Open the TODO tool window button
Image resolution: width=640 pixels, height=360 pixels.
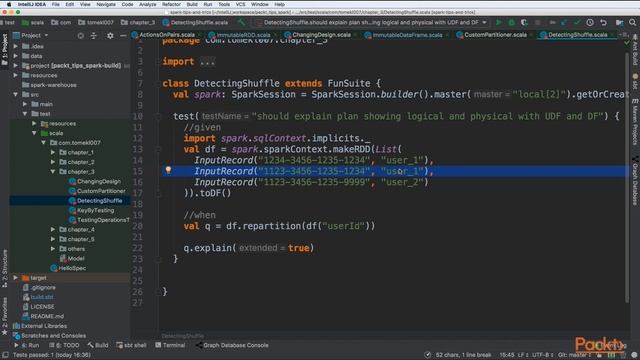click(x=64, y=345)
